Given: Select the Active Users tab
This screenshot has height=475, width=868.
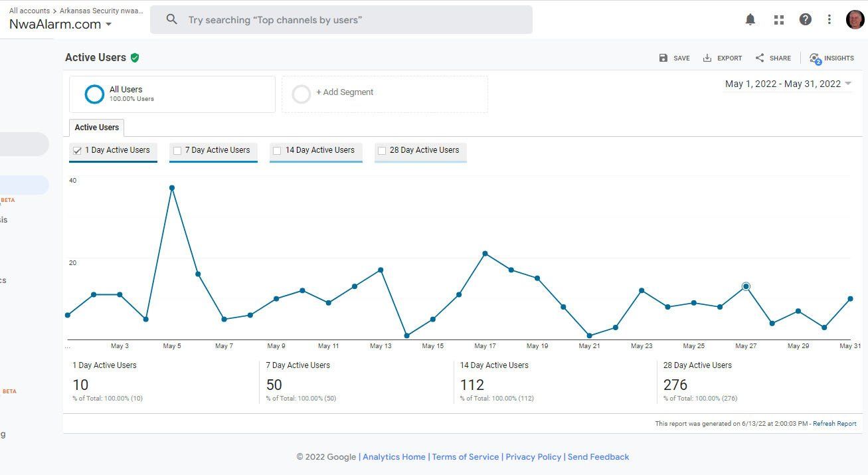Looking at the screenshot, I should 97,128.
